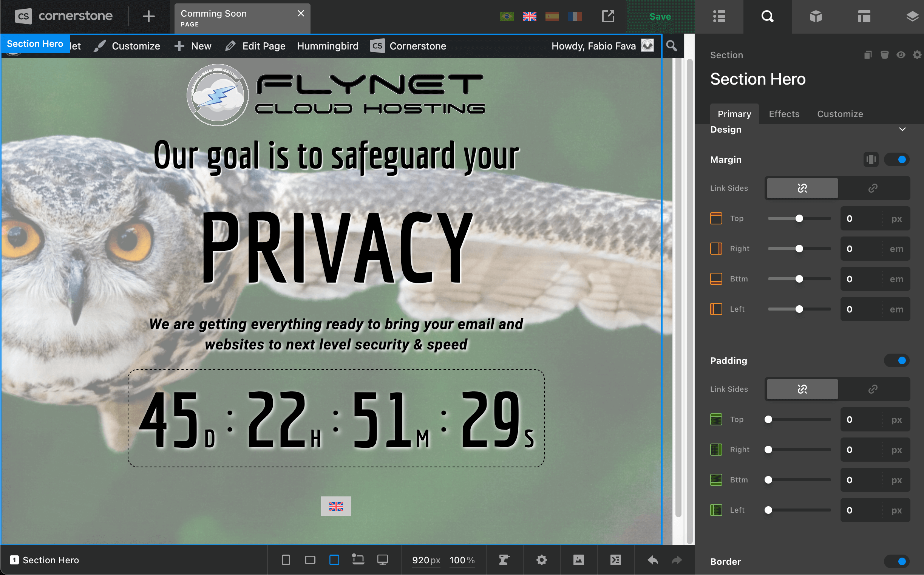Toggle section visibility eye icon

click(x=901, y=55)
